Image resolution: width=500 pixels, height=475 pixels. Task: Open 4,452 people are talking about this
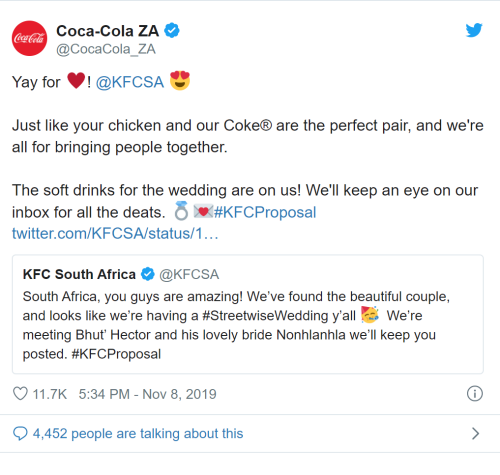[138, 433]
